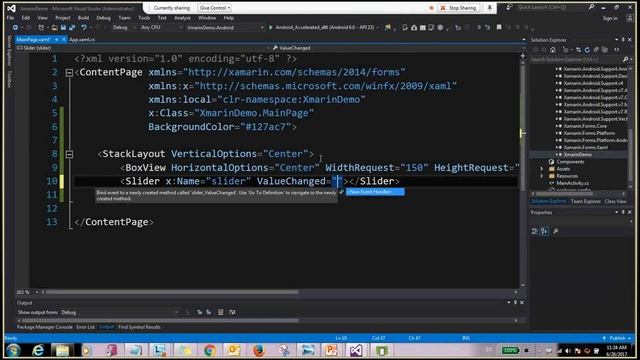Click the green Start debugging arrow
Screen dimensions: 640x360
[270, 27]
